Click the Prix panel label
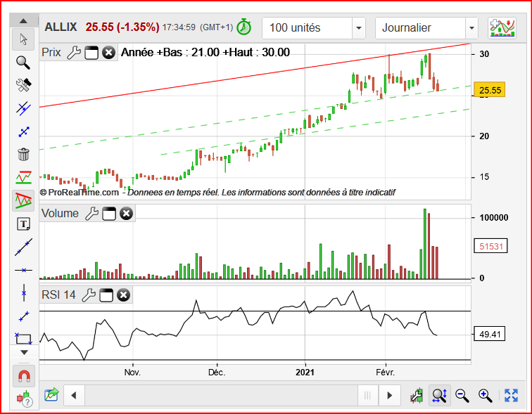 [x=51, y=53]
